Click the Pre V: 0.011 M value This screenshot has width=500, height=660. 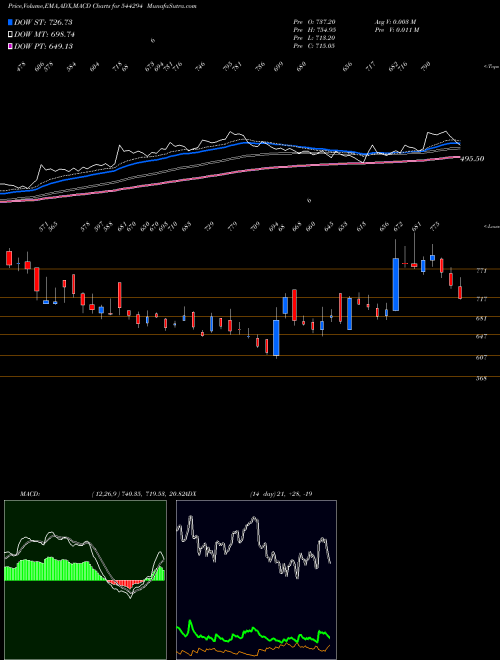pos(397,30)
